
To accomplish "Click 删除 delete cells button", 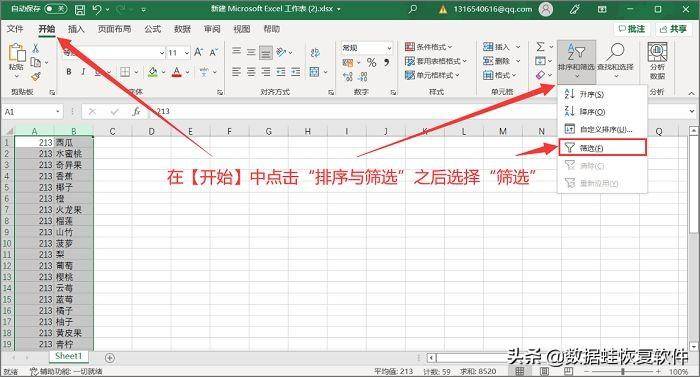I will pyautogui.click(x=497, y=61).
